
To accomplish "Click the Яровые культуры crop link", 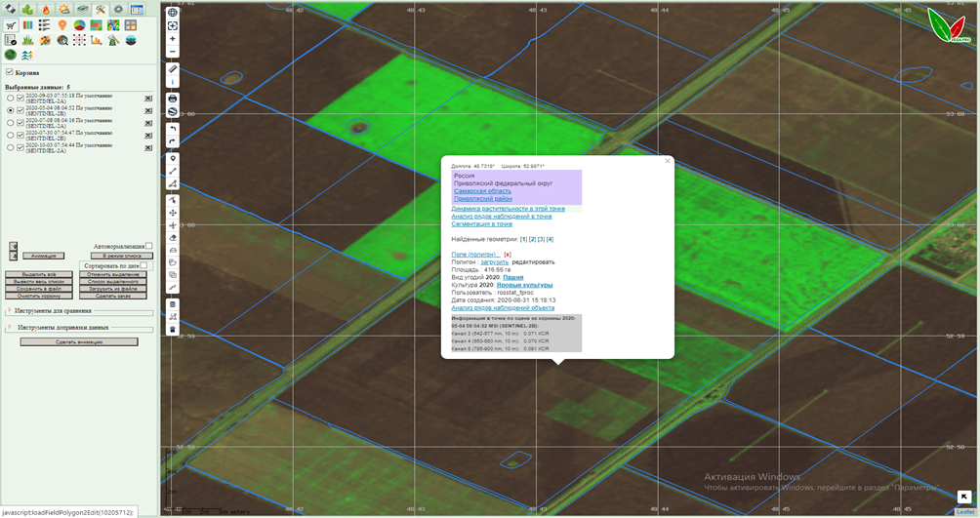I will pos(524,285).
